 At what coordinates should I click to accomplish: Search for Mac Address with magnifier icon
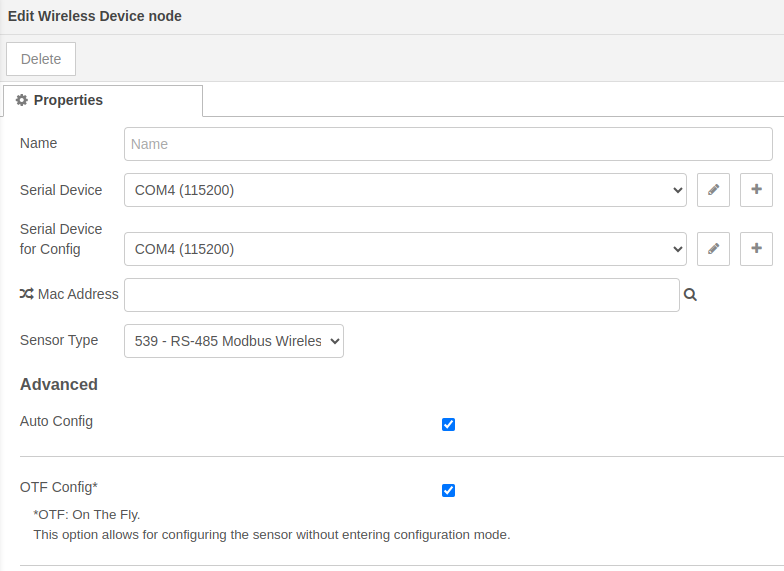coord(690,295)
